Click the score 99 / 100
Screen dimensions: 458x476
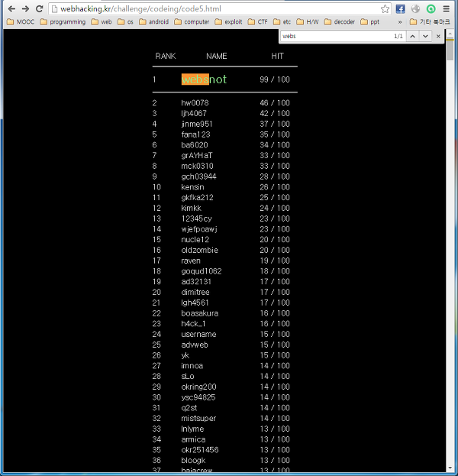click(x=275, y=79)
